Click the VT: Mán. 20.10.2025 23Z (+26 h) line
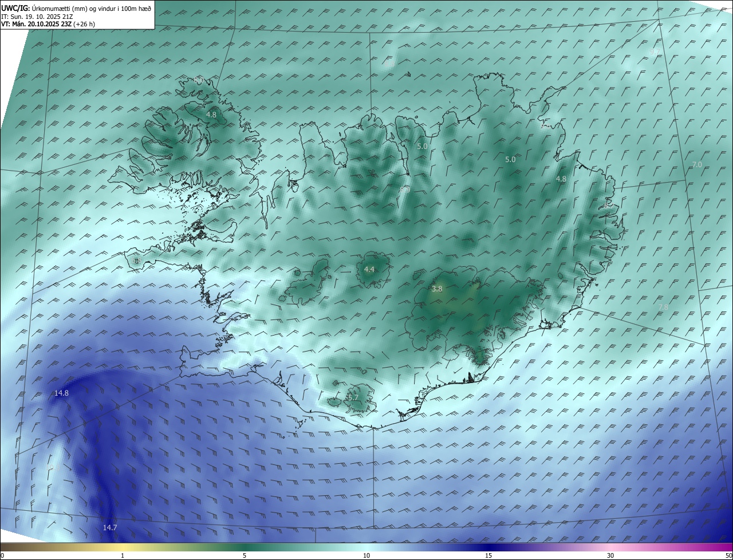The image size is (733, 560). tap(49, 24)
